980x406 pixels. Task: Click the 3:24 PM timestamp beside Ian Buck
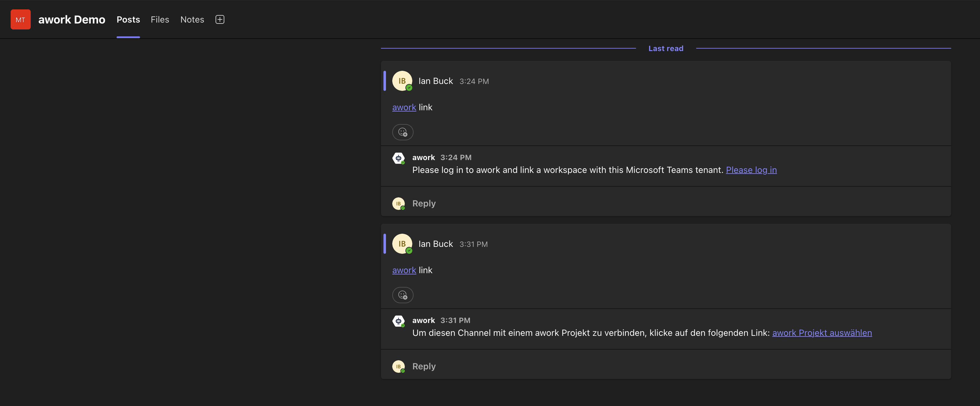tap(474, 81)
